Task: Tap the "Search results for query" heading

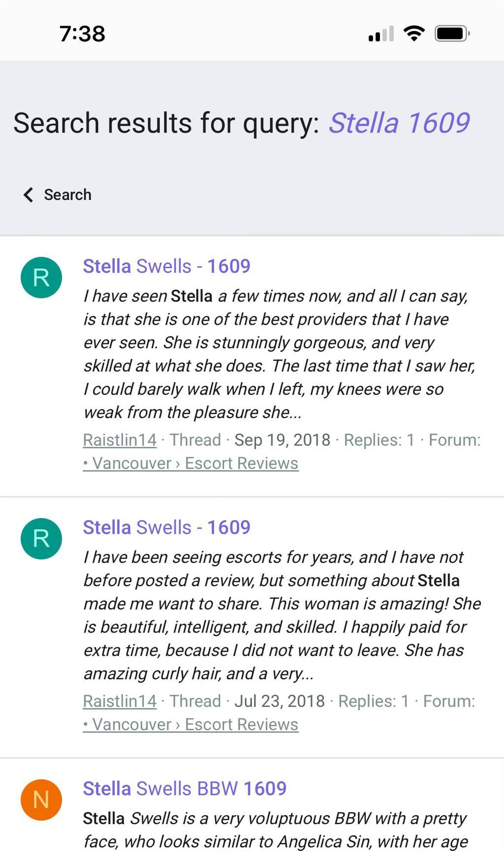Action: coord(166,123)
